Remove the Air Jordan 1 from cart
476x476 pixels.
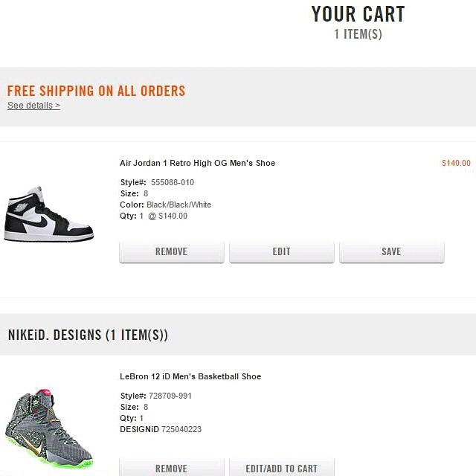pos(171,252)
